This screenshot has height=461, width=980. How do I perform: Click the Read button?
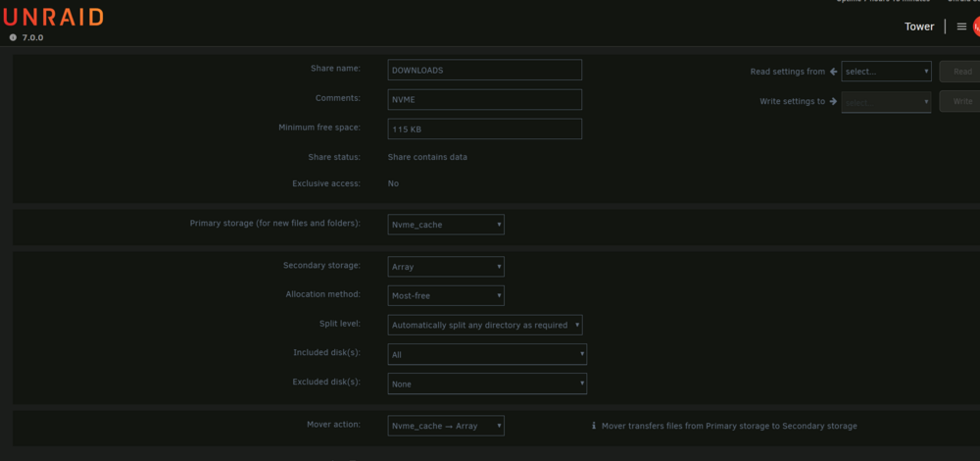pos(961,72)
